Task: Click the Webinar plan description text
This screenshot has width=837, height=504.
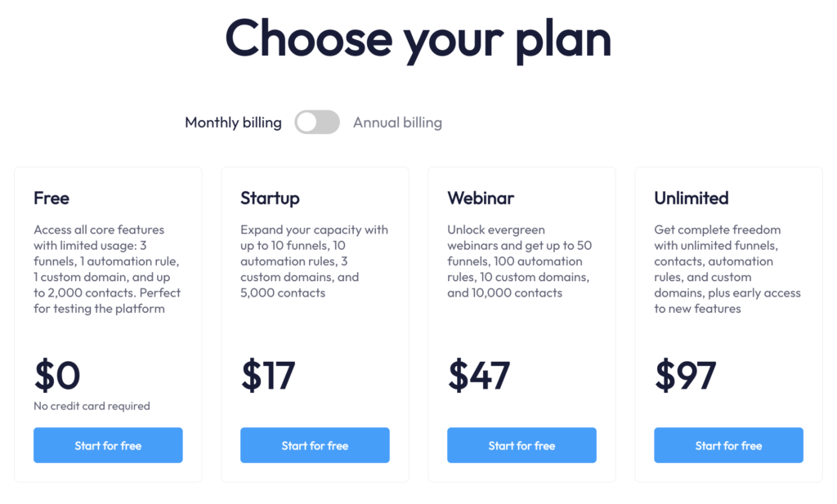Action: pos(519,261)
